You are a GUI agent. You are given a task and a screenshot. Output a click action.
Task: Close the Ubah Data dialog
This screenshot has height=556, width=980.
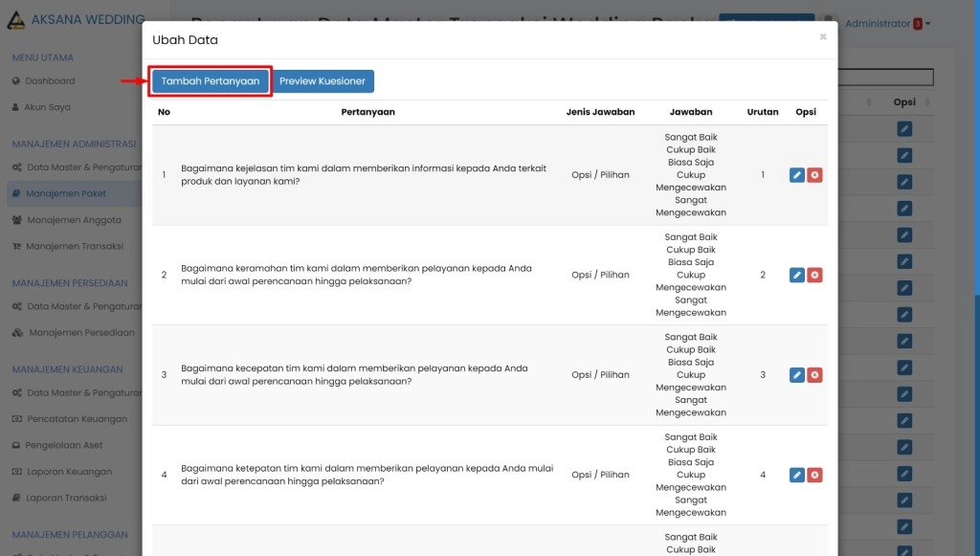(822, 37)
